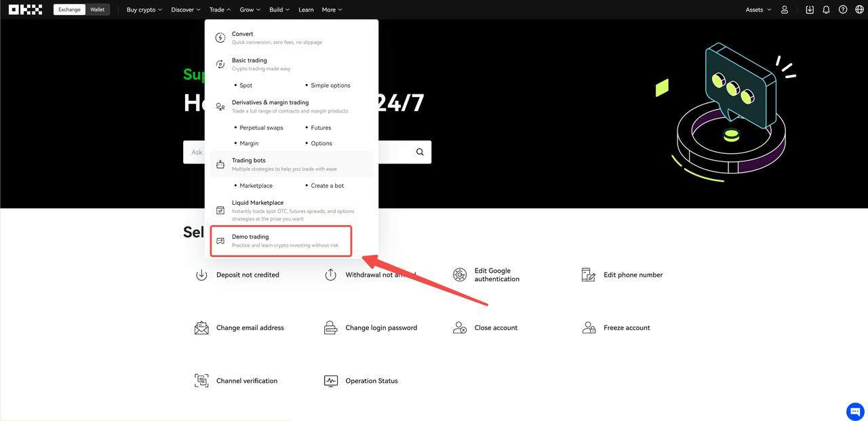Screen dimensions: 868x421
Task: Click the Demo trading icon
Action: click(x=220, y=241)
